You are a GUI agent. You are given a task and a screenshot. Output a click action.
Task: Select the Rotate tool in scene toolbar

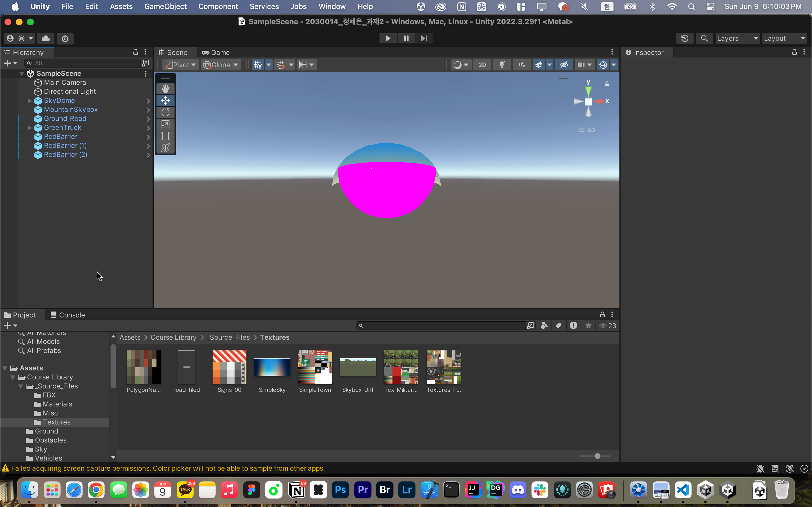pos(166,112)
